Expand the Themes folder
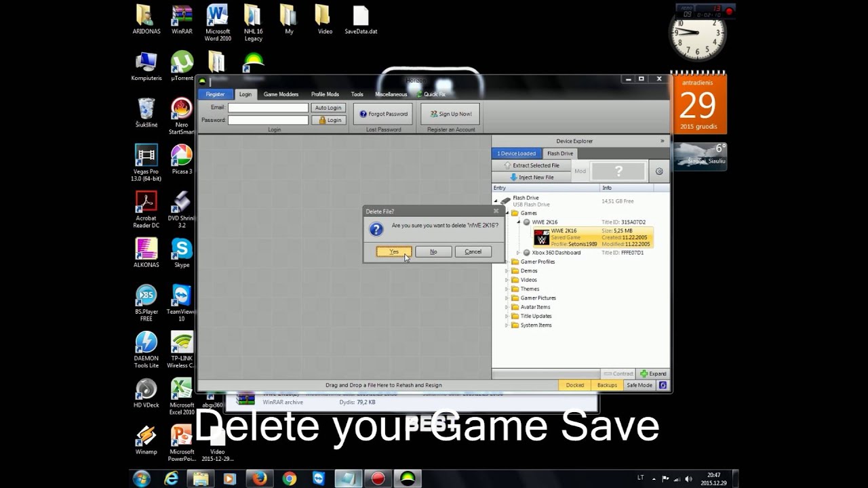Viewport: 868px width, 488px height. [x=507, y=289]
